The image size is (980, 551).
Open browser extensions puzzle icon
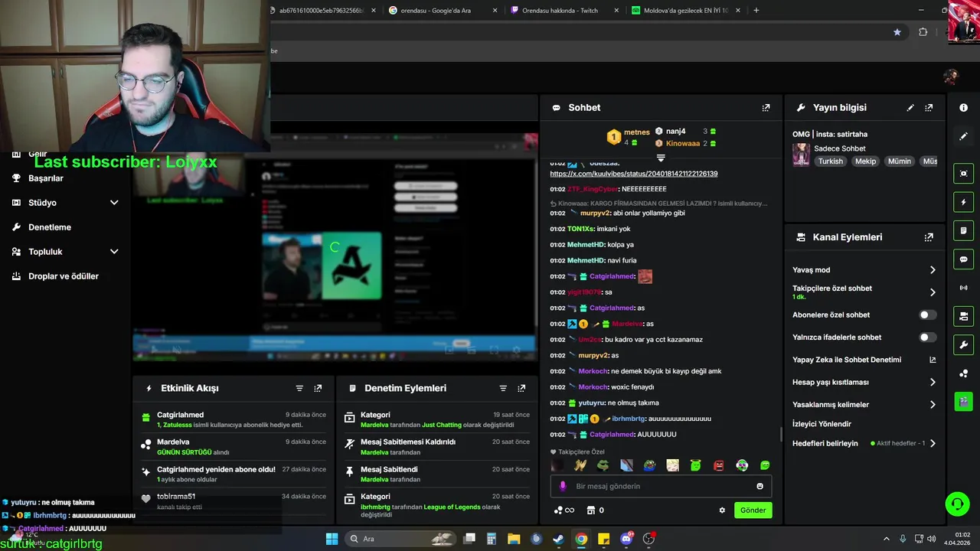[923, 32]
